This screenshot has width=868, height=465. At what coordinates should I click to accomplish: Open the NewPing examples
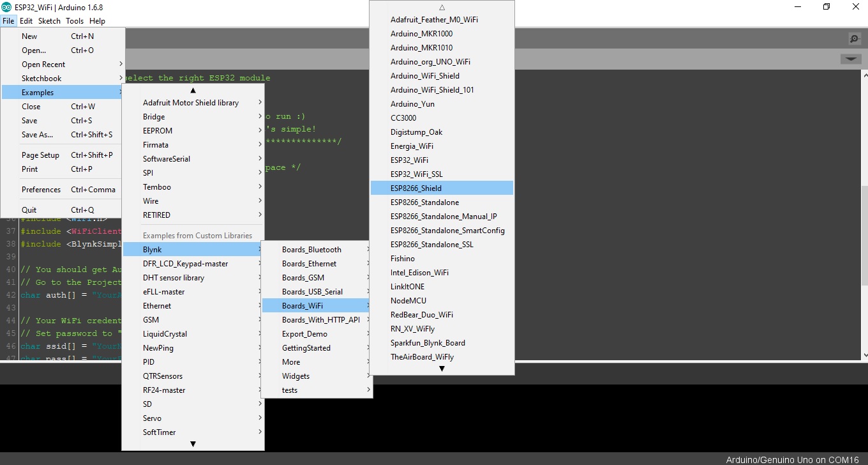coord(193,348)
